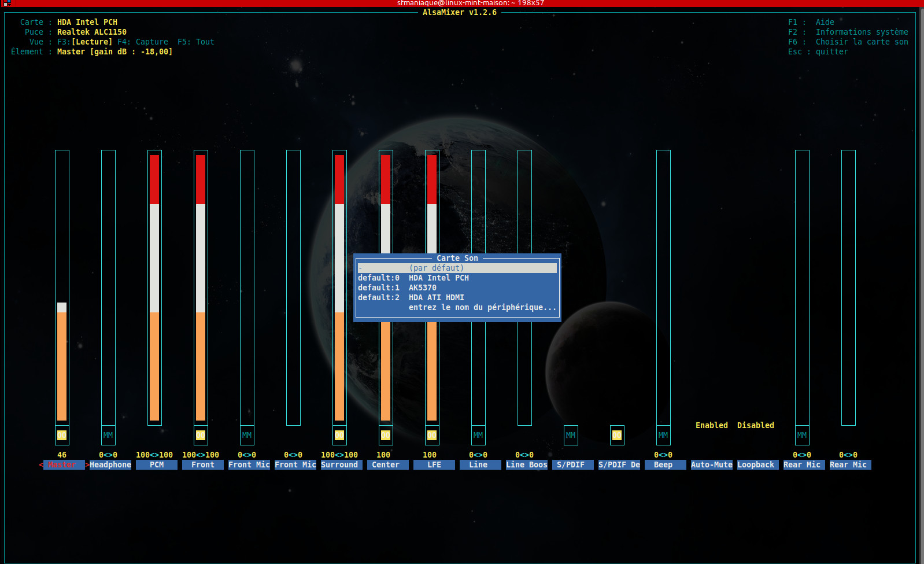
Task: Select HDA Intel PCH in card list
Action: click(438, 278)
